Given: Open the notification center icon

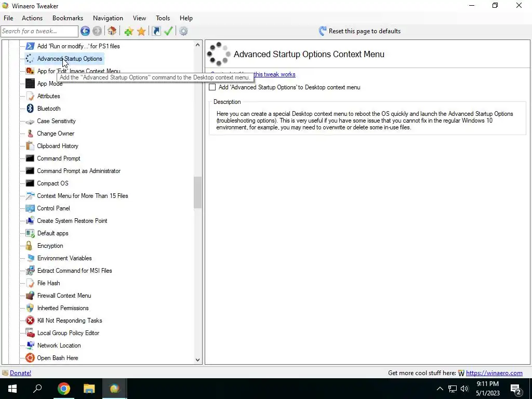Looking at the screenshot, I should (516, 390).
